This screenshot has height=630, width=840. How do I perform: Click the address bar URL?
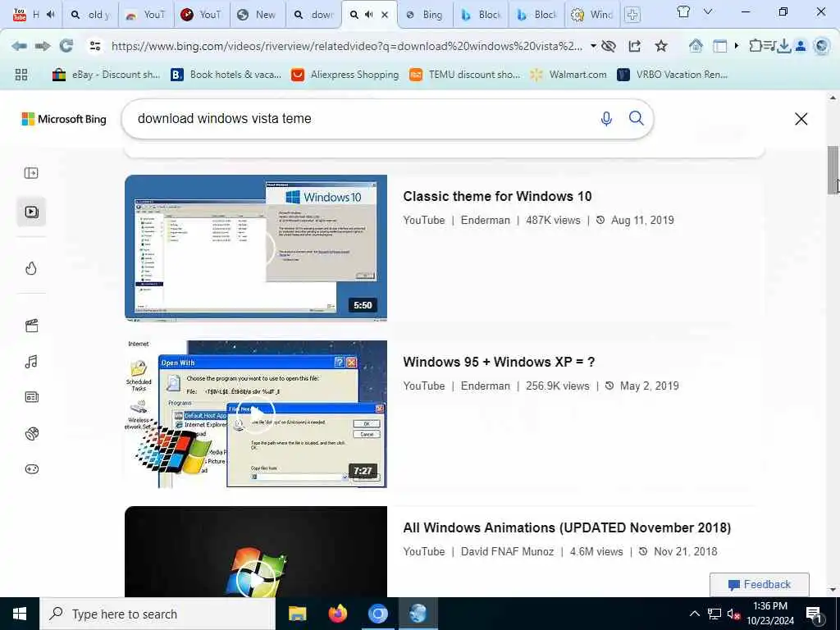[346, 46]
